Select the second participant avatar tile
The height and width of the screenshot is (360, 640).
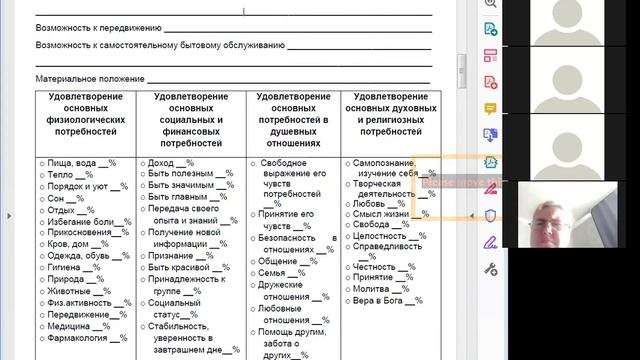point(567,80)
